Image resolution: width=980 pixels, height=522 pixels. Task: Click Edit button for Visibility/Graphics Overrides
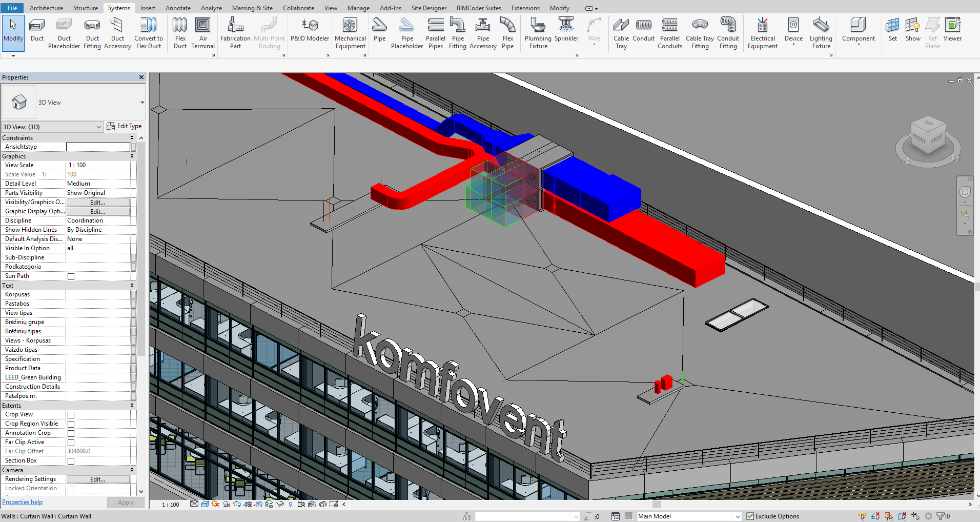[x=97, y=203]
